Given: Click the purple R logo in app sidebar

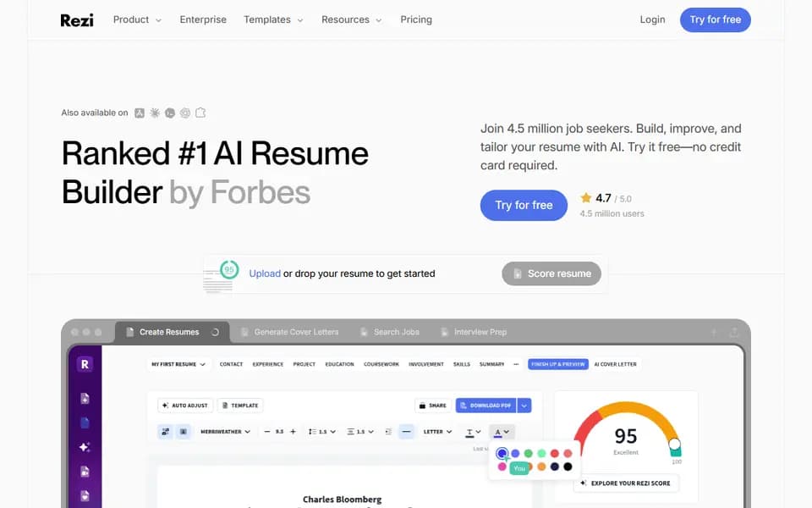Looking at the screenshot, I should tap(85, 364).
